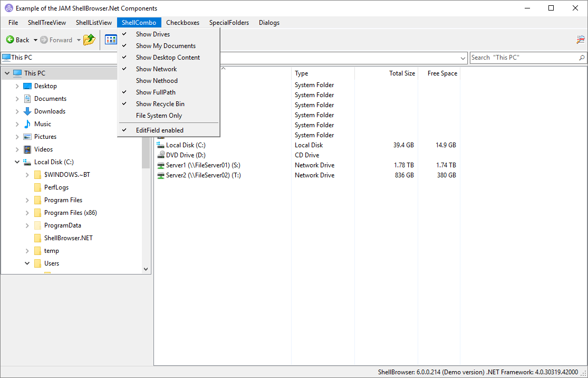The height and width of the screenshot is (378, 588).
Task: Click the green Back arrow icon
Action: (10, 40)
